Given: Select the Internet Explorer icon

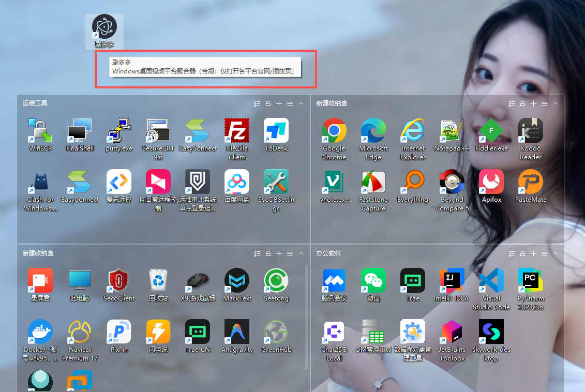Looking at the screenshot, I should tap(413, 140).
